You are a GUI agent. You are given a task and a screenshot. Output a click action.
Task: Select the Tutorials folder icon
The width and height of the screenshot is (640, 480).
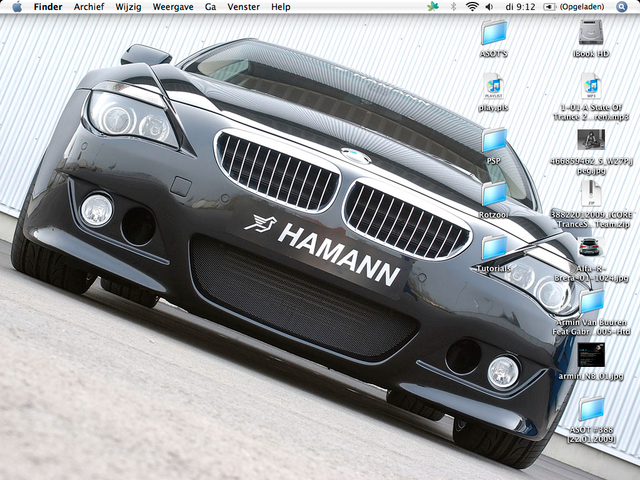[x=494, y=248]
